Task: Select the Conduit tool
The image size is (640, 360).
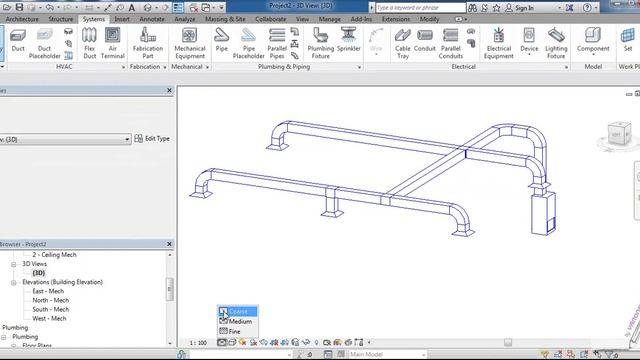Action: [425, 40]
